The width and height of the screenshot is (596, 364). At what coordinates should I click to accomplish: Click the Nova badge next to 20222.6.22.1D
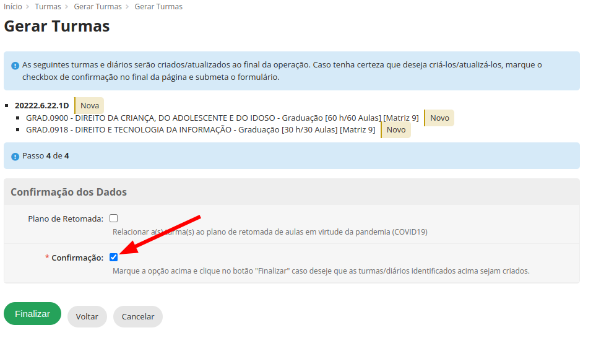90,105
